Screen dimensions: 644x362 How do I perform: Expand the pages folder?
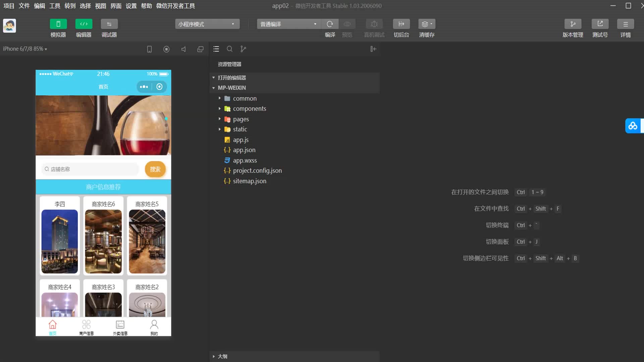click(241, 119)
